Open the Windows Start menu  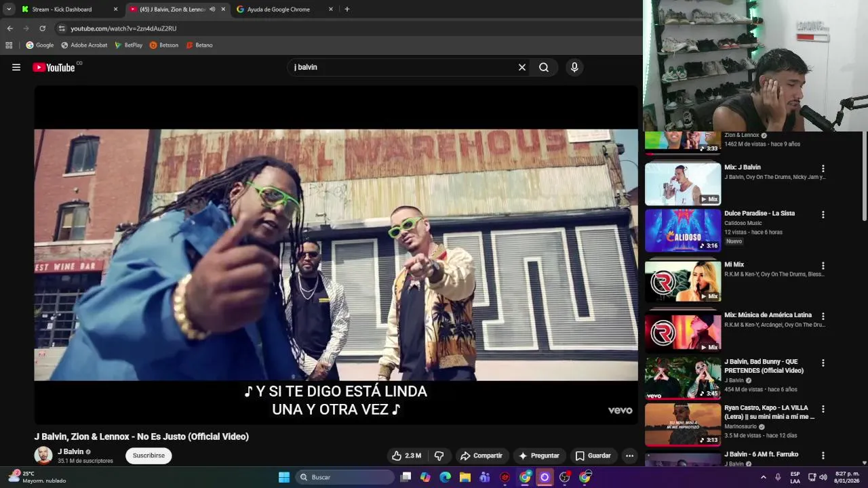[284, 477]
